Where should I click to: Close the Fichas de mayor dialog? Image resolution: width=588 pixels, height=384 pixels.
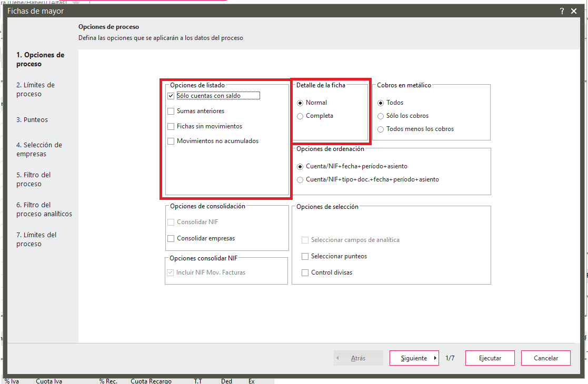574,11
